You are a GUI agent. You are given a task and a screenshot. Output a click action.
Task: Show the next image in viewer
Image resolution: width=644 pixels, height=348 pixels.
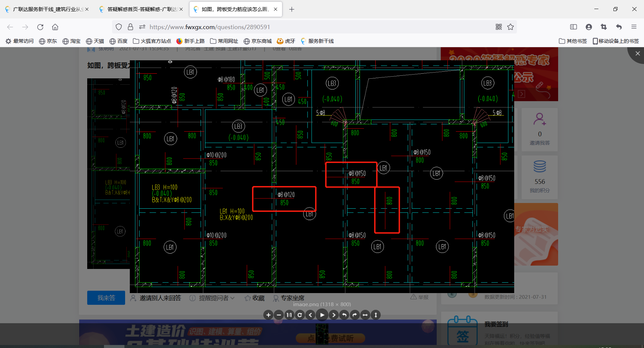(333, 315)
